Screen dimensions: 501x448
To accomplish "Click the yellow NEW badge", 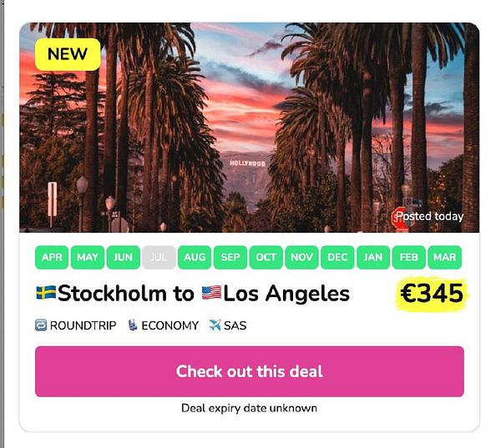I will coord(68,54).
